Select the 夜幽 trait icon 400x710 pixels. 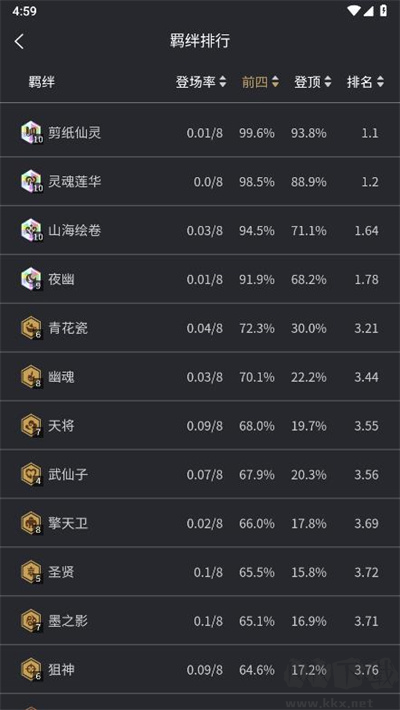pos(32,279)
